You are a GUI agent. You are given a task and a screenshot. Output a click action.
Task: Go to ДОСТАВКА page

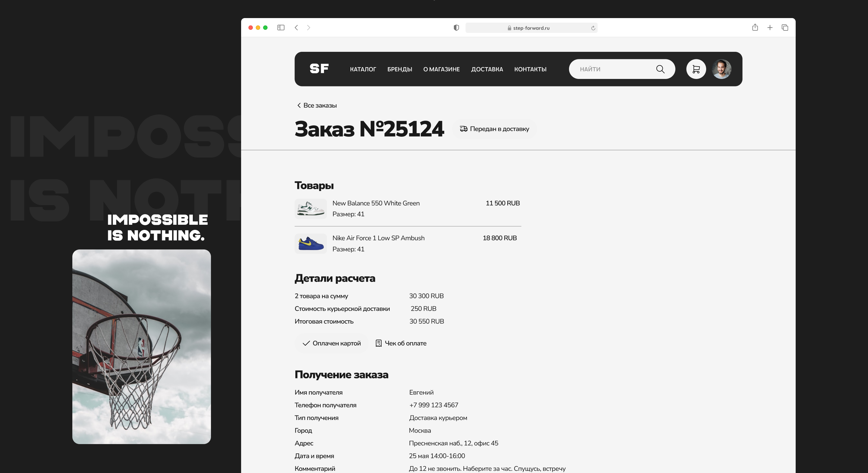[486, 69]
